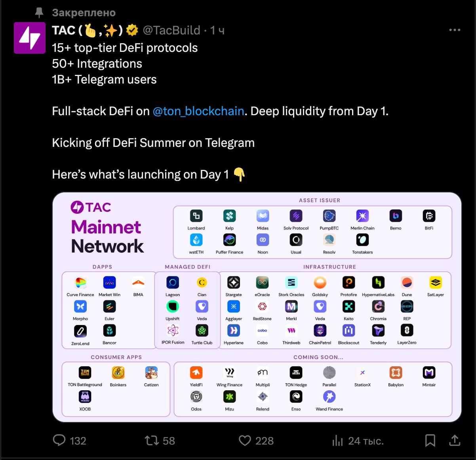Viewport: 476px width, 460px height.
Task: Open the @TacBuild handle link
Action: click(171, 30)
